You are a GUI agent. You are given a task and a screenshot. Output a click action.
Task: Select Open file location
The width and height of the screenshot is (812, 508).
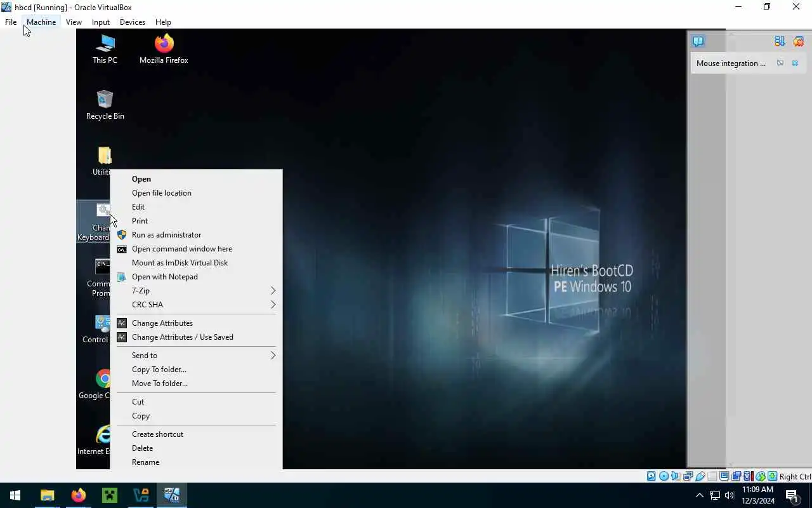pyautogui.click(x=196, y=193)
